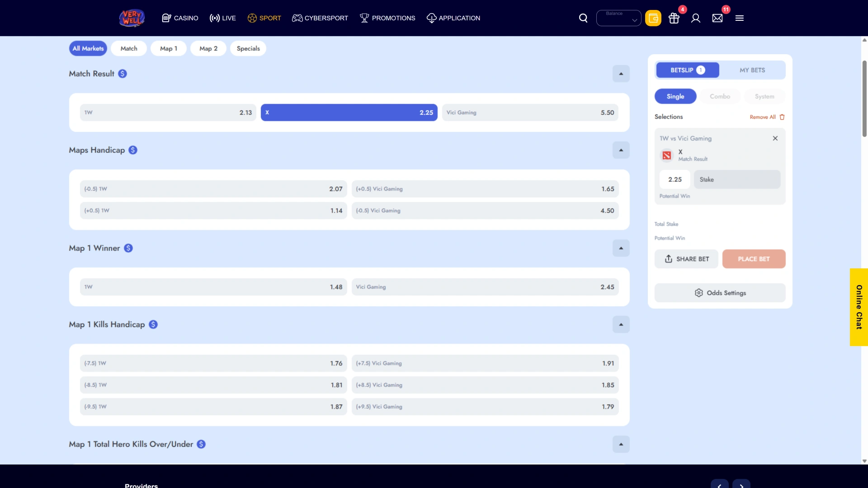Open the Promotions page
868x488 pixels.
tap(387, 18)
